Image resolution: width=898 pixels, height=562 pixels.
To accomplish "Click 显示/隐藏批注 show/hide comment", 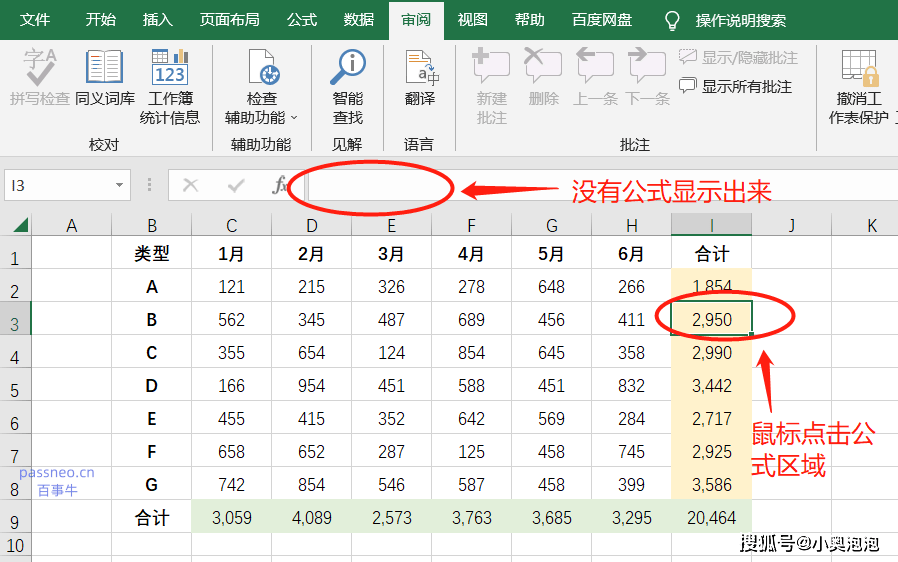I will pos(738,57).
